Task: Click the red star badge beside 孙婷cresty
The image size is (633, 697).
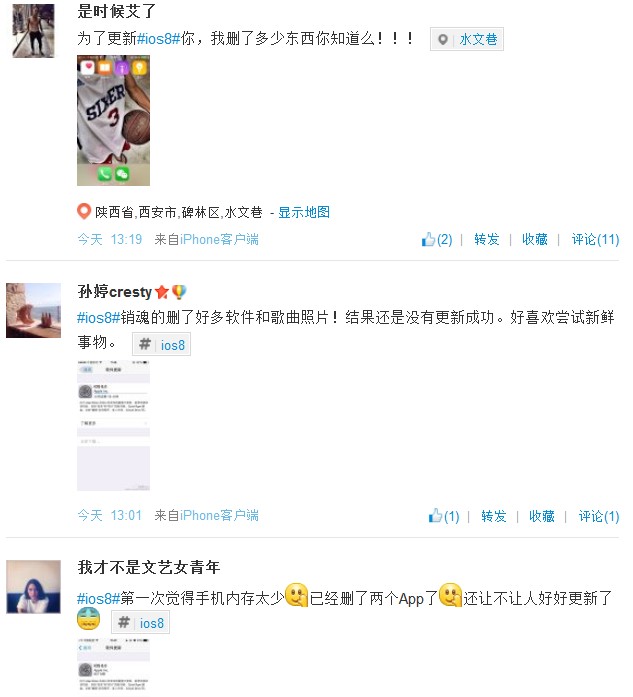Action: point(162,292)
